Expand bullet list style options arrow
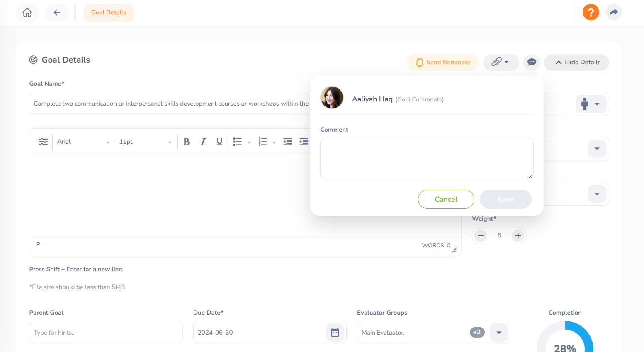The height and width of the screenshot is (352, 644). [249, 142]
